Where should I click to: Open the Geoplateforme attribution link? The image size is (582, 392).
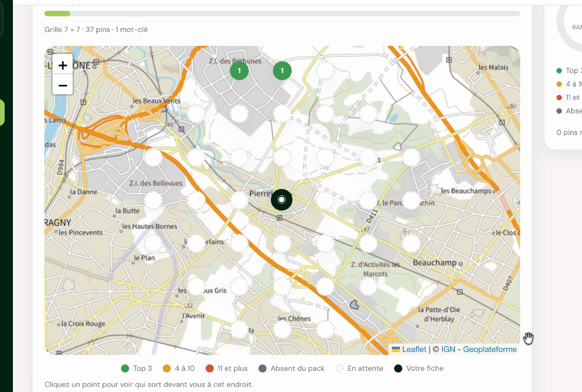[490, 349]
